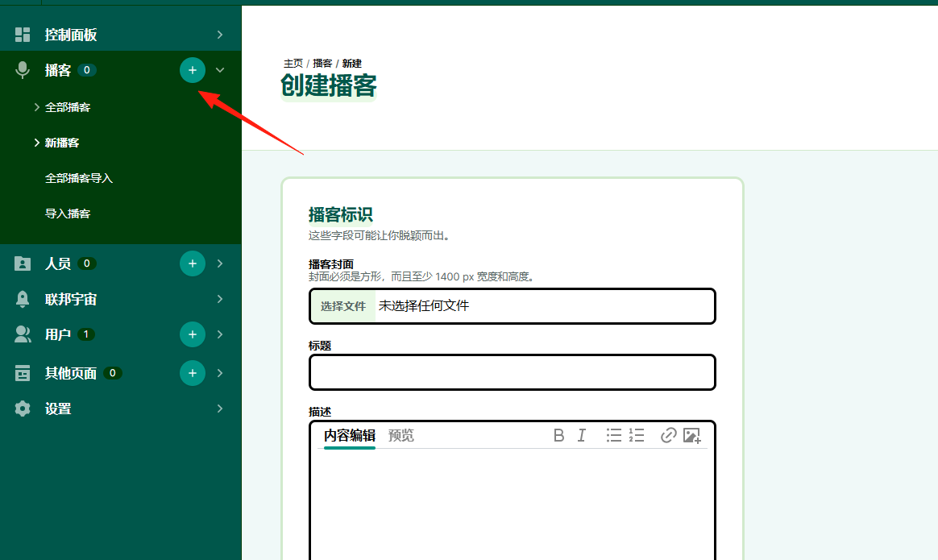Collapse the 播客 sidebar section chevron
The width and height of the screenshot is (938, 560).
click(x=219, y=70)
